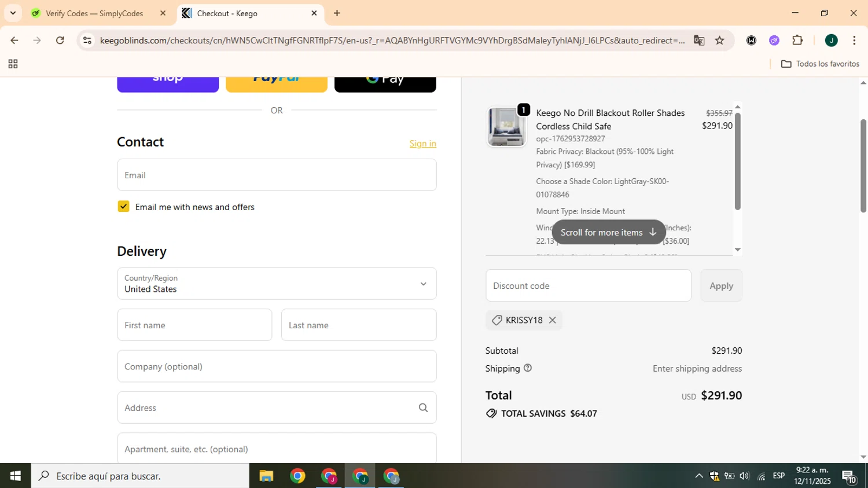Focus the First name field
This screenshot has width=868, height=488.
(194, 325)
